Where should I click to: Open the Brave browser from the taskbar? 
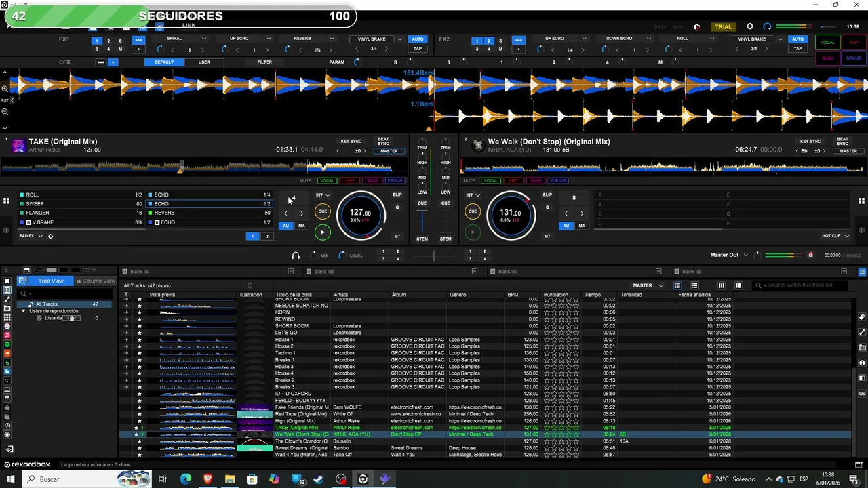[x=208, y=479]
